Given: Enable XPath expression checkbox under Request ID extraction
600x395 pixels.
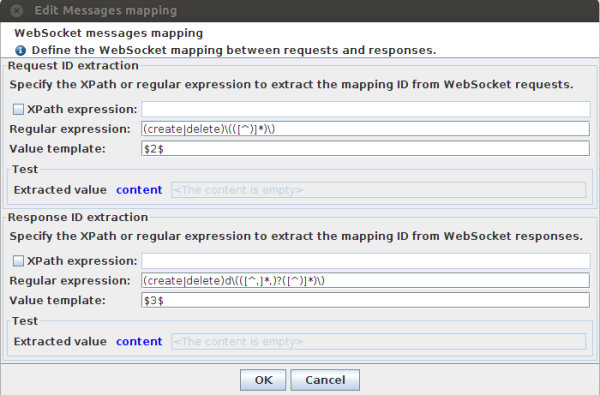Looking at the screenshot, I should pos(18,109).
